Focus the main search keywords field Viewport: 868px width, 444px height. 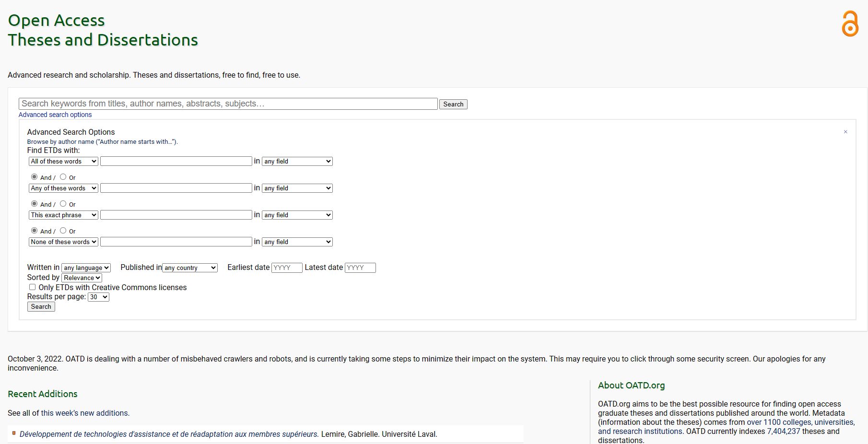pyautogui.click(x=228, y=104)
